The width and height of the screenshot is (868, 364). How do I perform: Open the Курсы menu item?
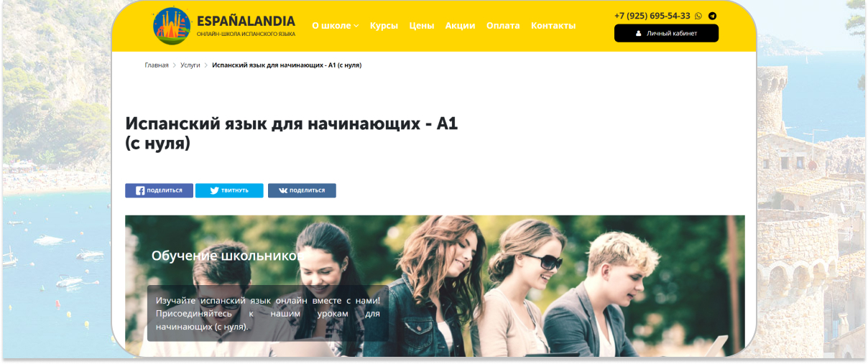(384, 26)
